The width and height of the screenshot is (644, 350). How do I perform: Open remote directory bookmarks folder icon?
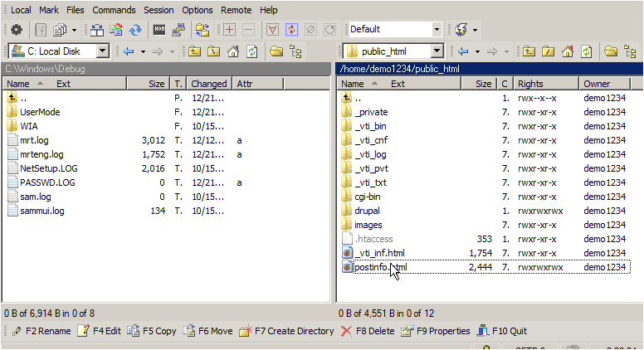pos(611,51)
